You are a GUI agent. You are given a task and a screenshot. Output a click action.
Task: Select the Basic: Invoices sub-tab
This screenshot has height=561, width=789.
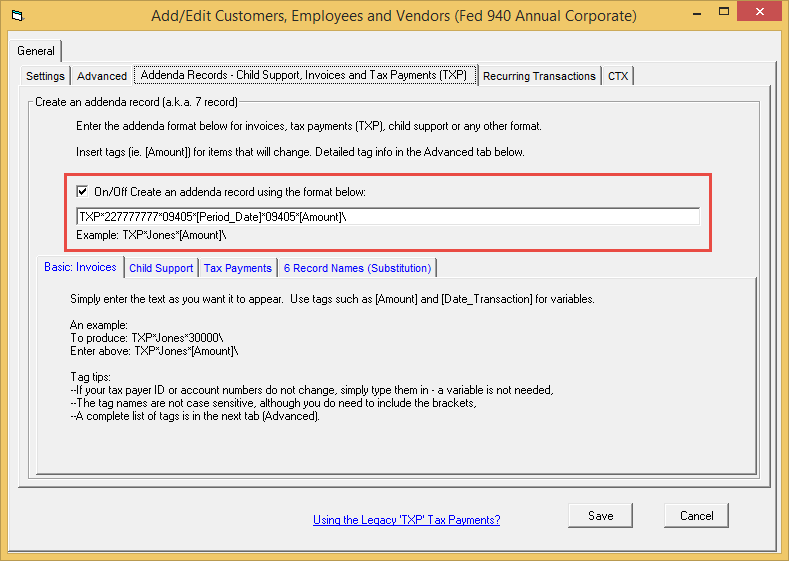[x=80, y=268]
